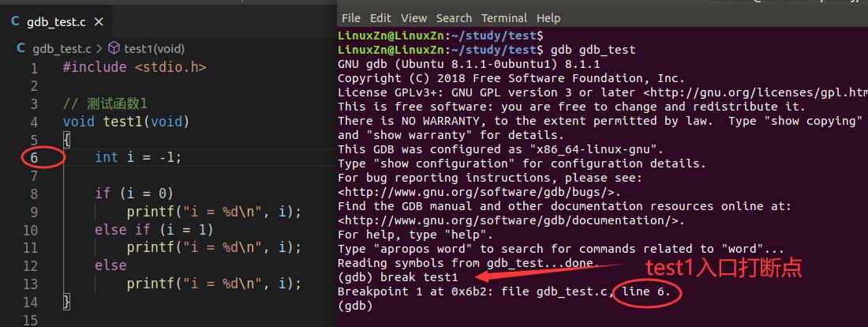The image size is (868, 327).
Task: Click the C file icon in the editor tab
Action: click(x=15, y=21)
